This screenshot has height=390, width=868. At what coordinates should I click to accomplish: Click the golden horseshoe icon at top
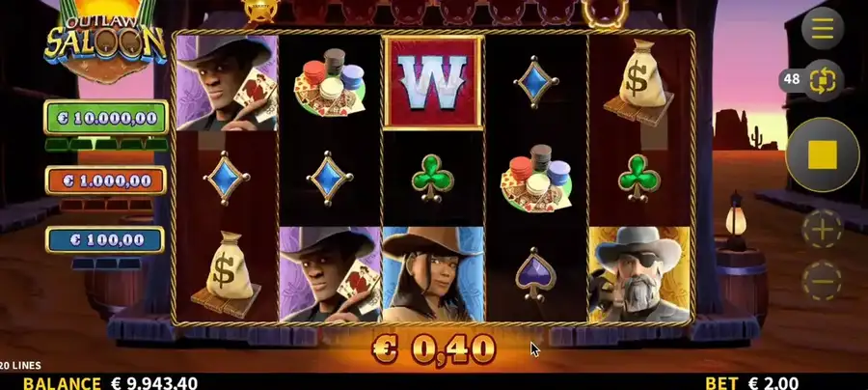pyautogui.click(x=605, y=12)
